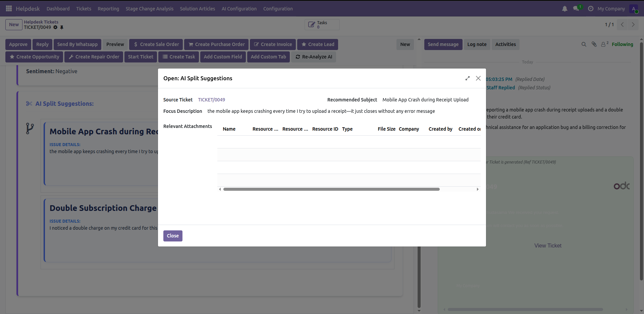644x314 pixels.
Task: Click Create Invoice button
Action: (273, 44)
